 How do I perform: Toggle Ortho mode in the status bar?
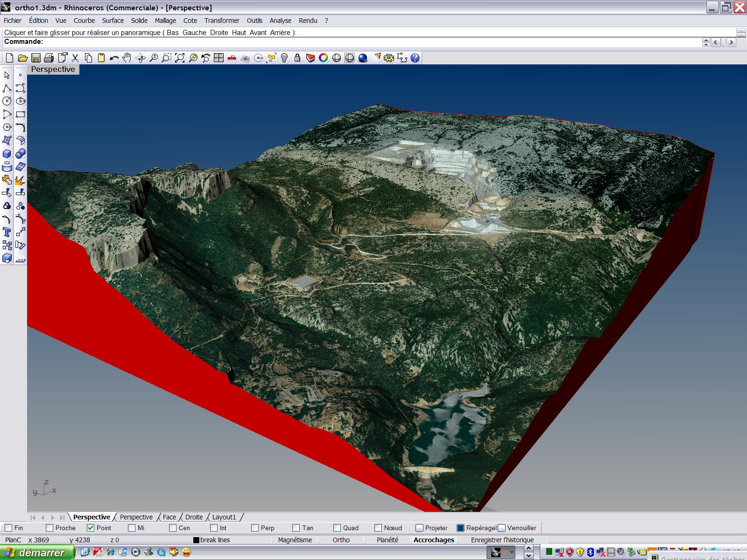[341, 540]
